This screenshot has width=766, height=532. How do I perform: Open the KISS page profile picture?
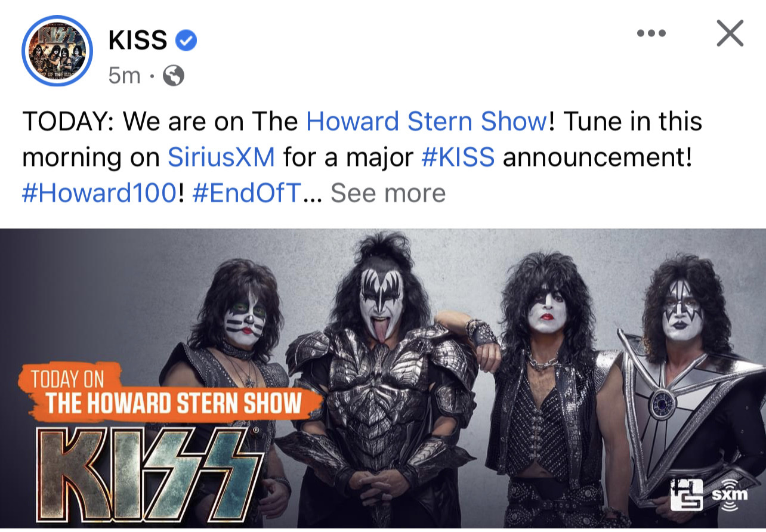pos(57,51)
